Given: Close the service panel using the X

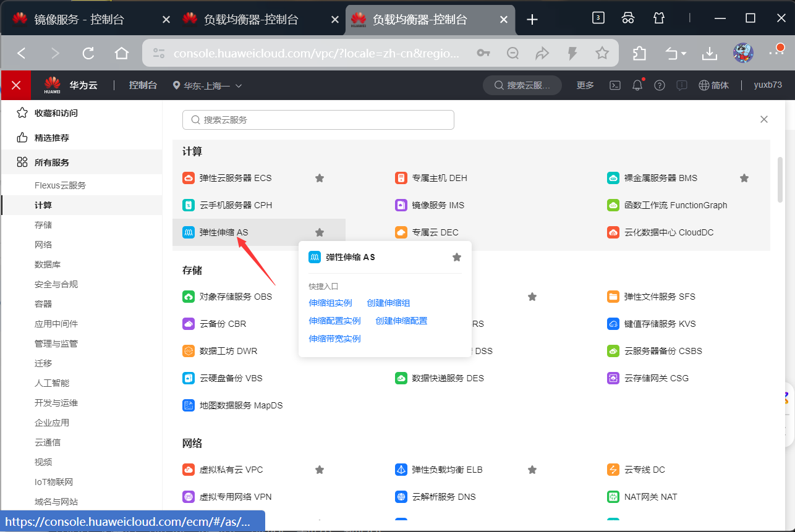Looking at the screenshot, I should (764, 119).
